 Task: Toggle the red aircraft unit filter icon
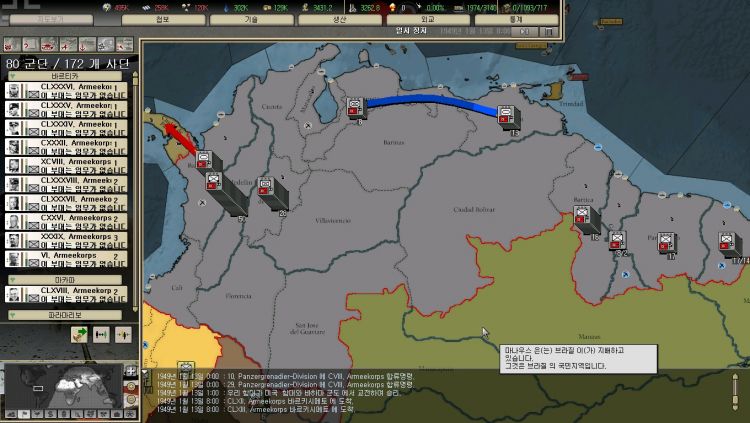point(68,45)
